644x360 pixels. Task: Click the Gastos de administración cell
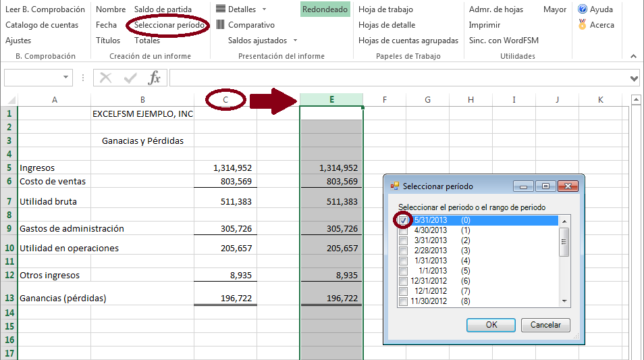point(72,228)
